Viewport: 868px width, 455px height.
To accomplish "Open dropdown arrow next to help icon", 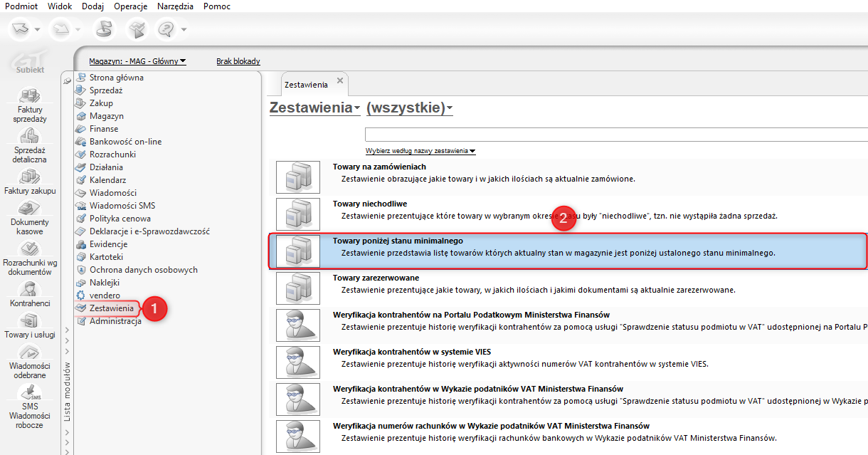I will [184, 30].
